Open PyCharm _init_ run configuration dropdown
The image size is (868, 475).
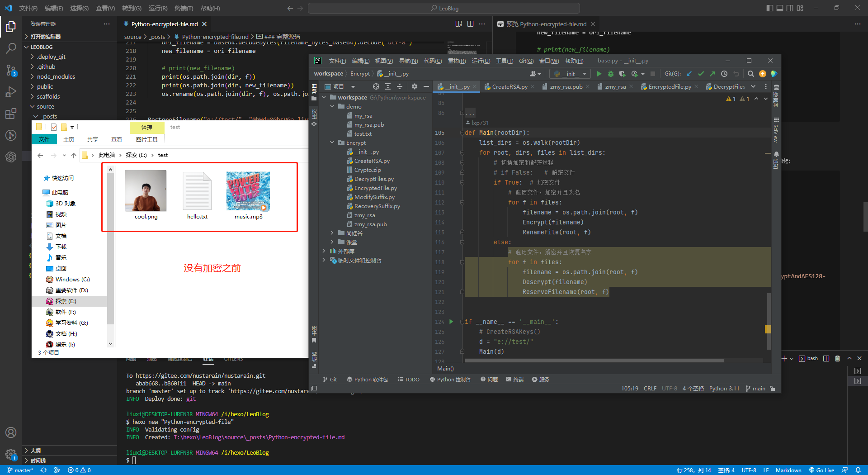point(571,74)
